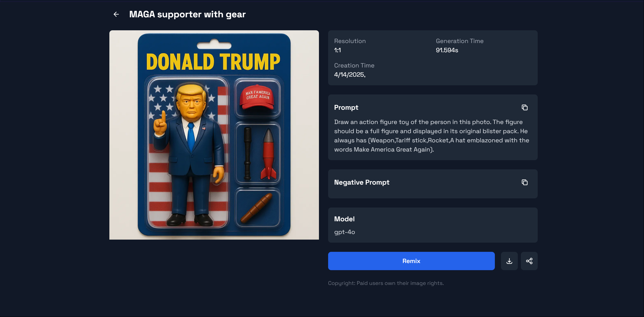
Task: Click the 4/14/2025 creation time value
Action: [x=350, y=75]
